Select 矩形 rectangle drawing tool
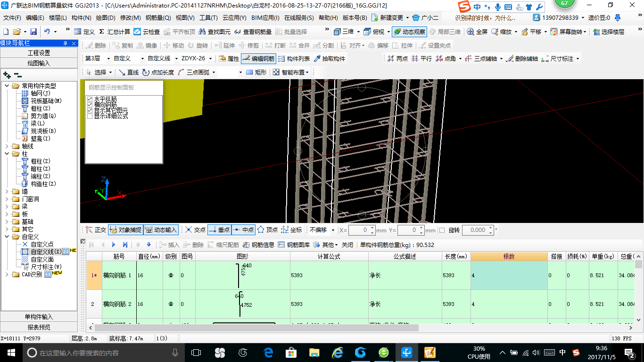 [256, 72]
